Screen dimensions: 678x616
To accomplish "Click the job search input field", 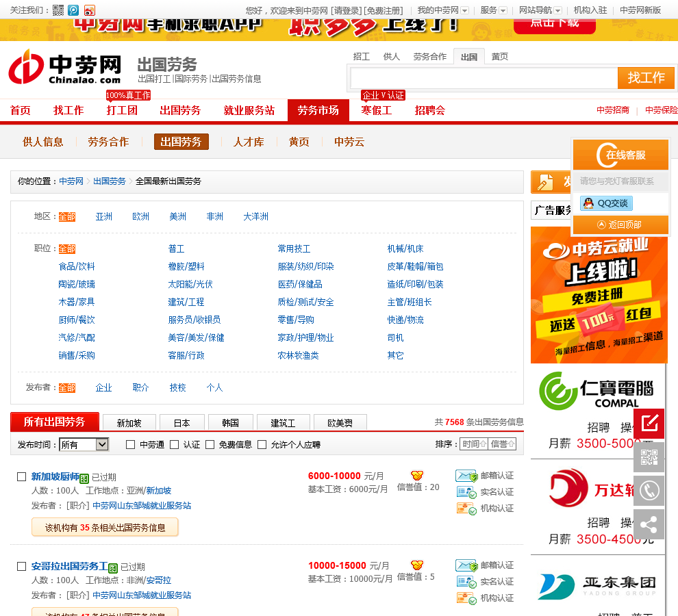I will click(x=484, y=78).
